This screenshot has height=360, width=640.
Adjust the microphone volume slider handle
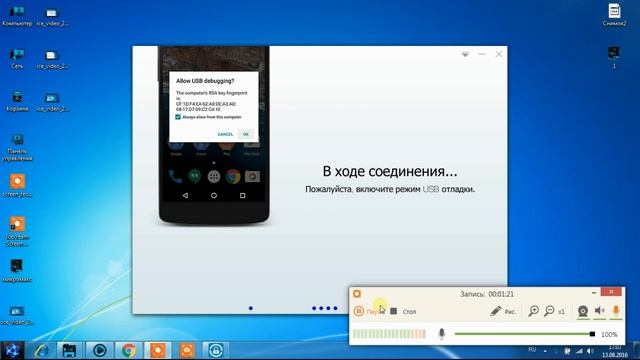click(x=592, y=334)
